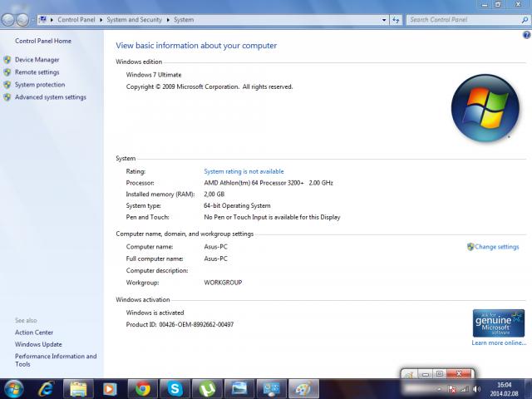The image size is (532, 399).
Task: Open Device Manager from the left pane
Action: [37, 60]
